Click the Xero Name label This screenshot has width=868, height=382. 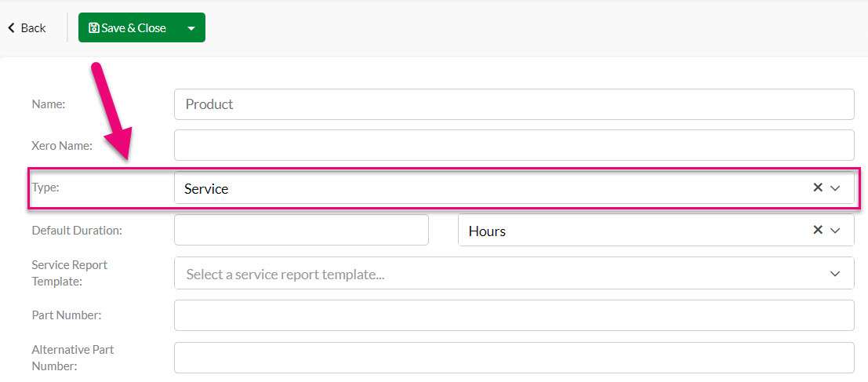click(x=62, y=146)
